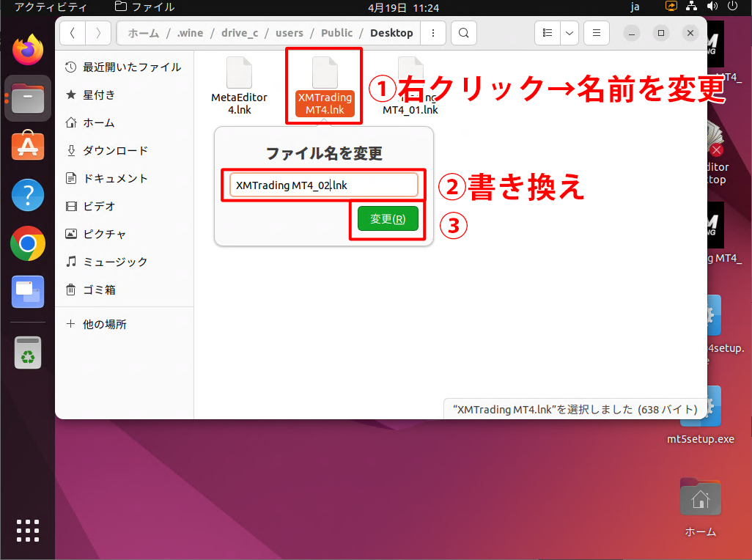Image resolution: width=752 pixels, height=560 pixels.
Task: Click the forward navigation arrow
Action: 98,33
